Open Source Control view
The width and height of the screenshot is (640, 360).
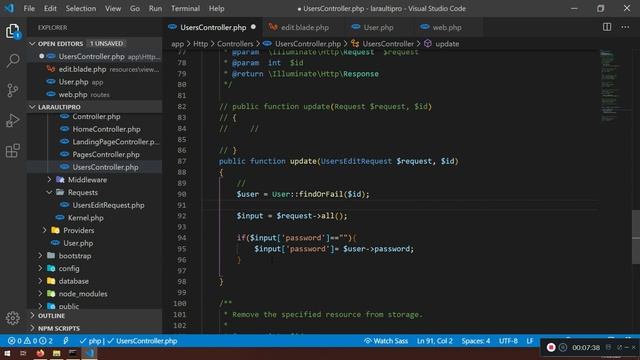(13, 90)
